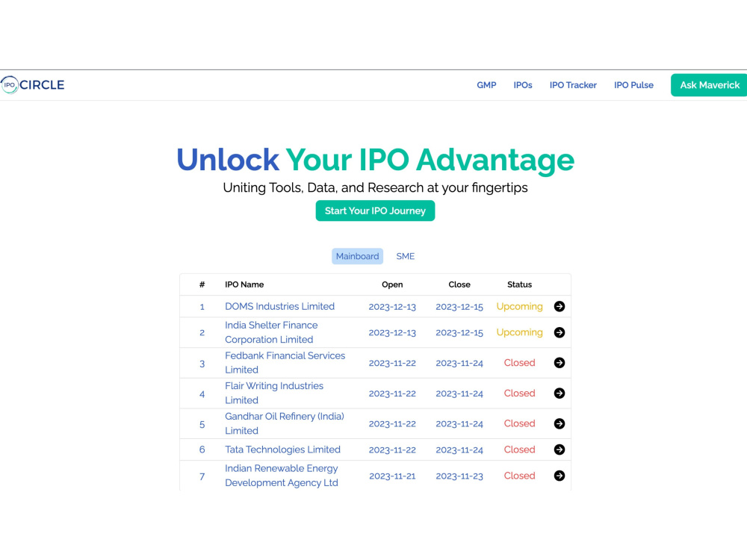Click row number 3 in IPO table

[x=202, y=364]
